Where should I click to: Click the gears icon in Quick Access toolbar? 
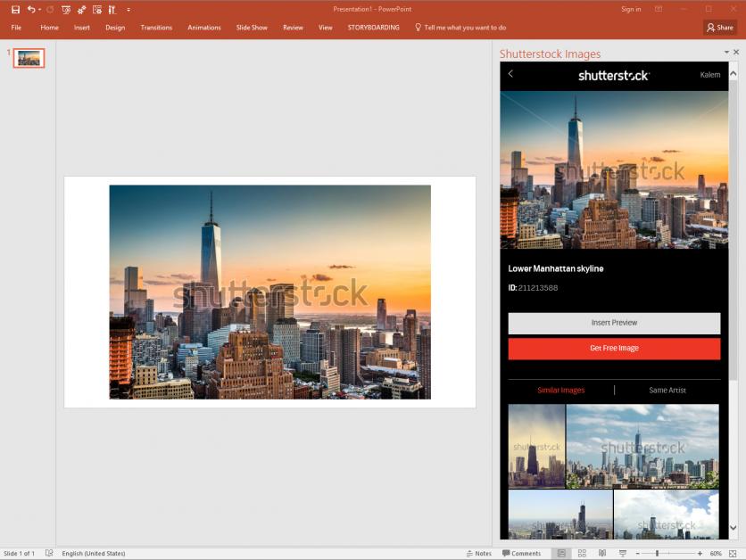coord(81,10)
